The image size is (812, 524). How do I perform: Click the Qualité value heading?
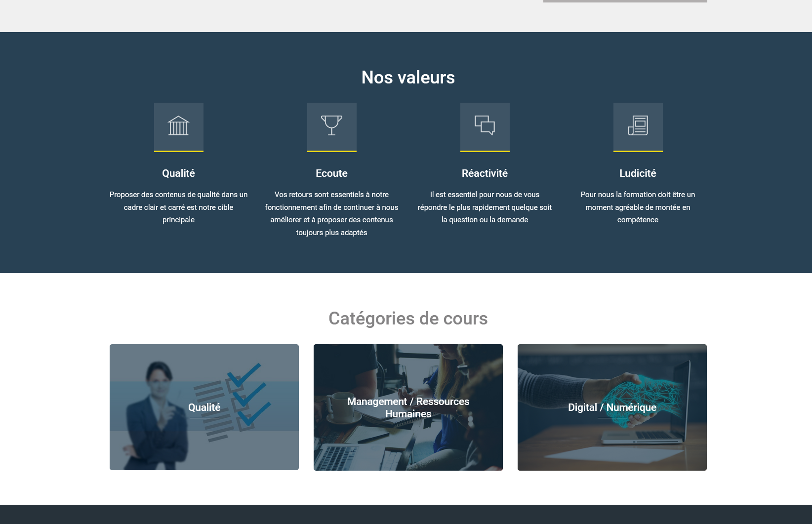pos(178,173)
